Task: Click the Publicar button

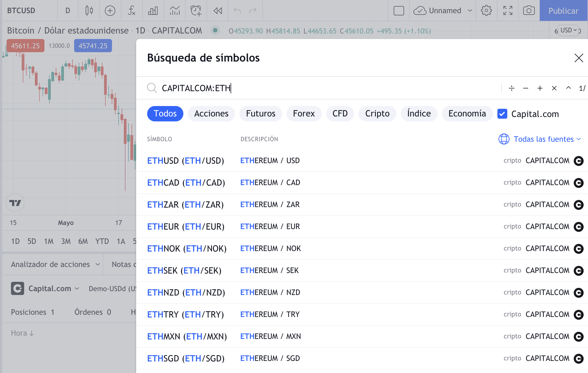Action: (563, 11)
